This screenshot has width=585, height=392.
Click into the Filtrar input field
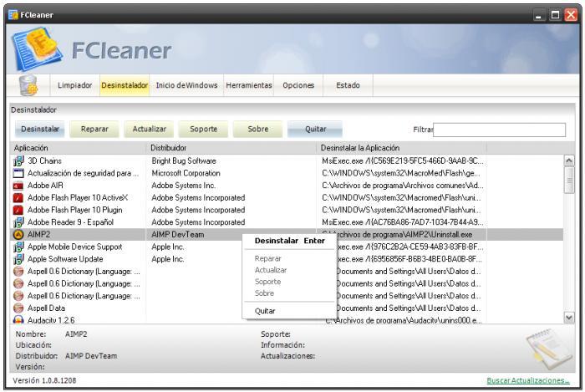click(x=499, y=130)
